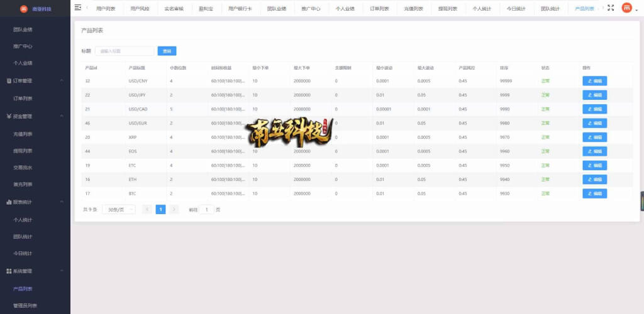
Task: Switch to the 用户列表 tab
Action: coord(106,8)
